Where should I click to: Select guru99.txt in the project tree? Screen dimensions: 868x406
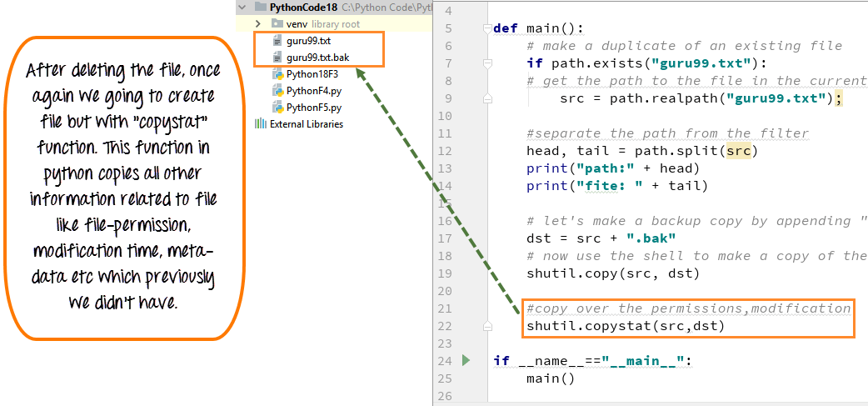[308, 41]
